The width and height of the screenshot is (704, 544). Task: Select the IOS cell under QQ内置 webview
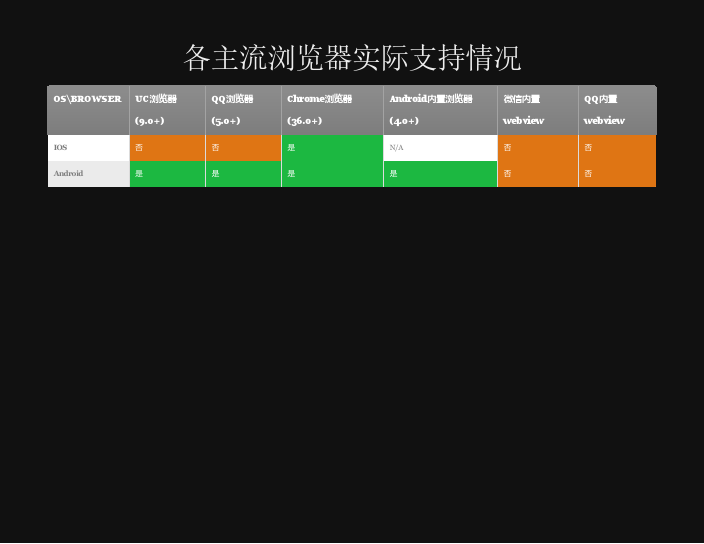tap(617, 148)
